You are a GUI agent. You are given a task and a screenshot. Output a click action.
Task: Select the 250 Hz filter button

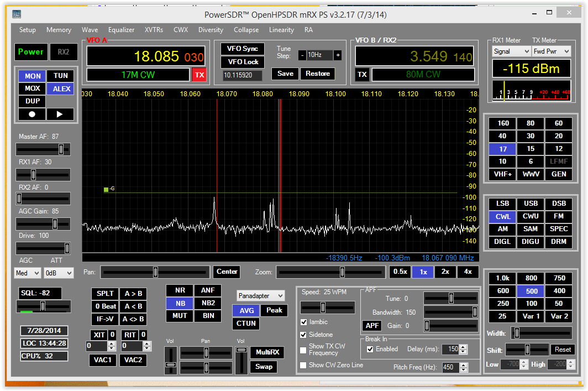click(x=502, y=304)
